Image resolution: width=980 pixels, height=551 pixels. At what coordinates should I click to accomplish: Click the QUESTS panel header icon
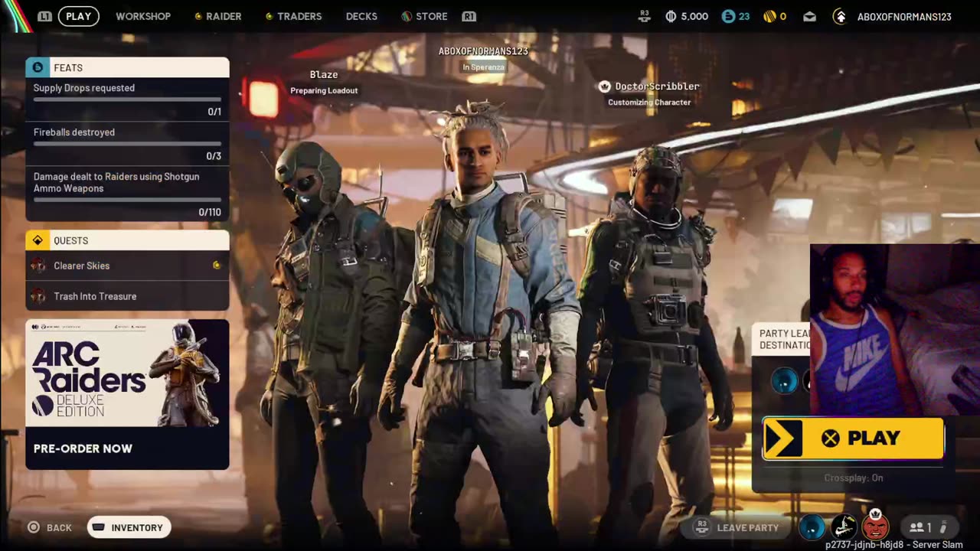coord(38,240)
